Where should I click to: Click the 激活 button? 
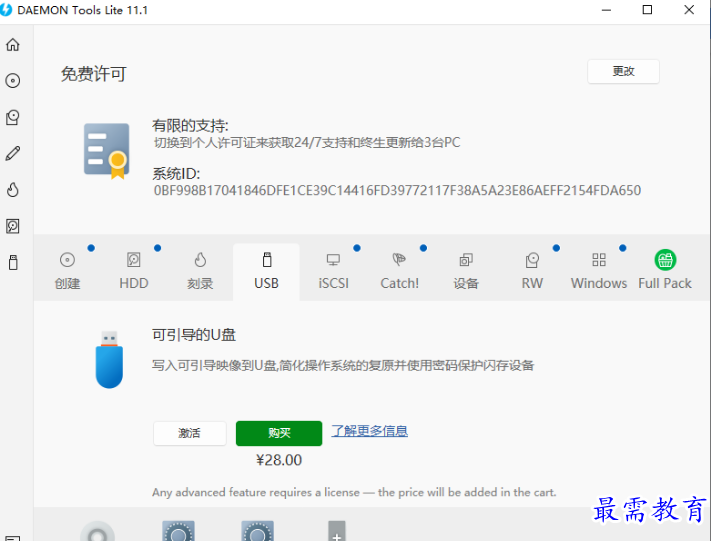[190, 433]
